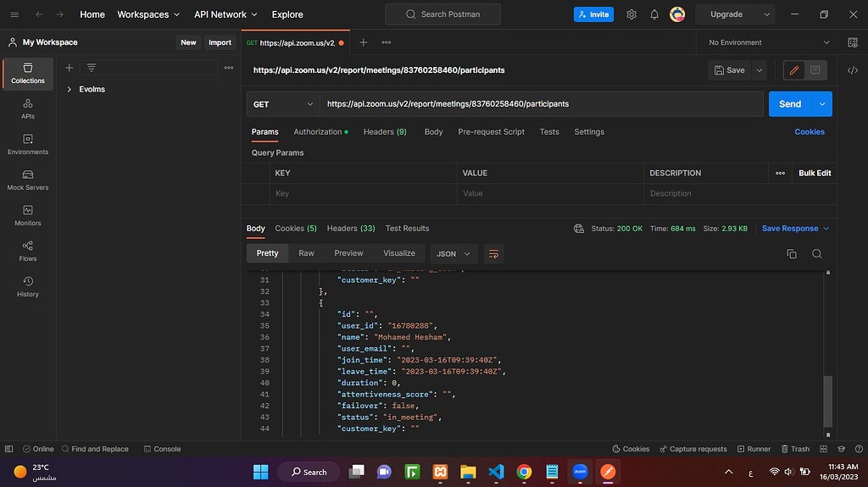Copy the response body icon

pos(792,253)
